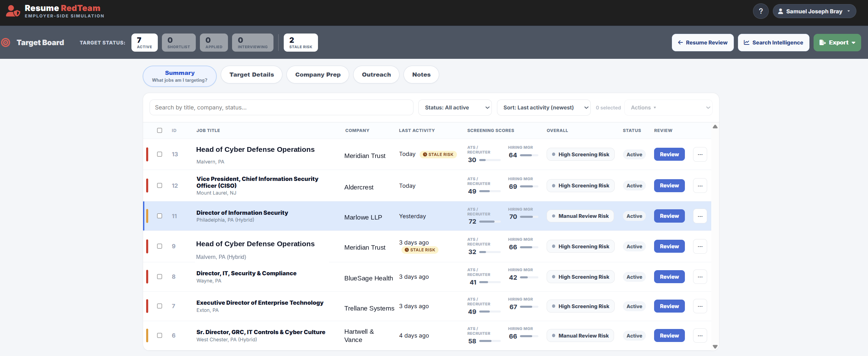Open more options for job ID 12

[x=700, y=186]
